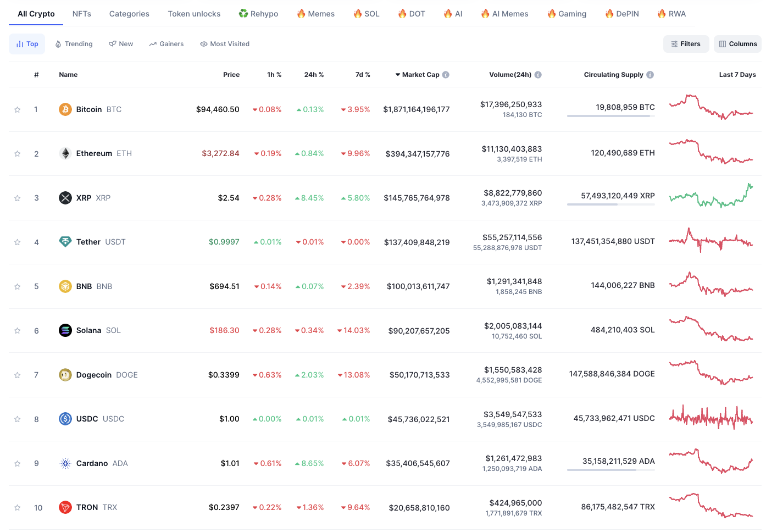Click the Bitcoin coin logo
Viewport: 777px width, 532px height.
65,109
